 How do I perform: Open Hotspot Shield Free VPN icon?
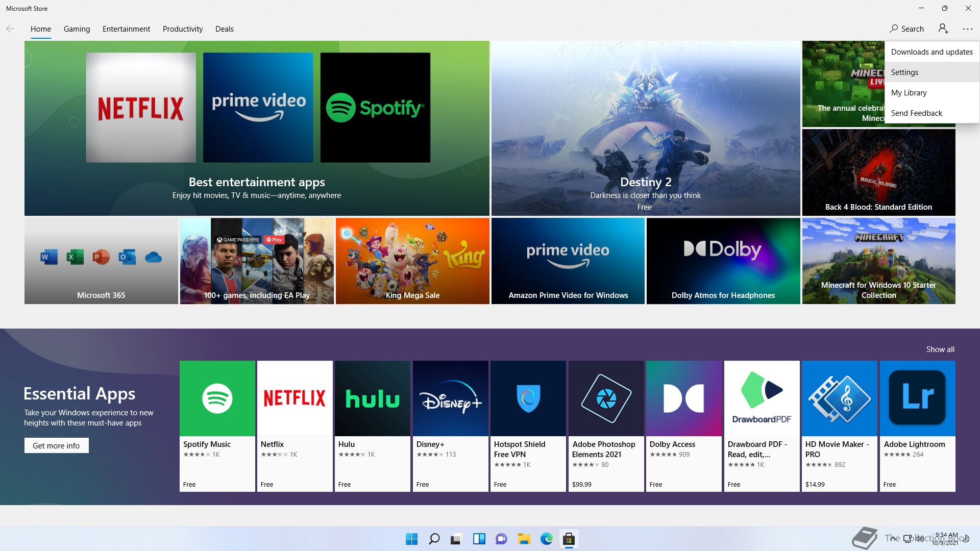(528, 398)
